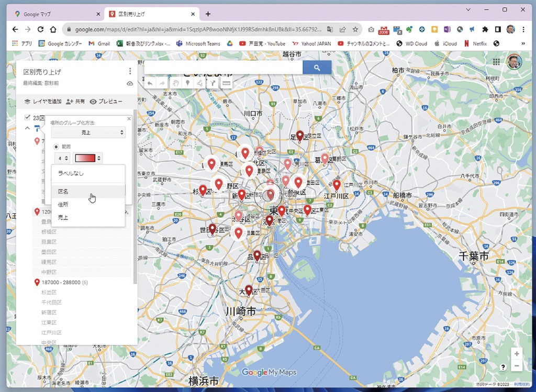
Task: Show more bookmarks with the double chevron
Action: [523, 43]
